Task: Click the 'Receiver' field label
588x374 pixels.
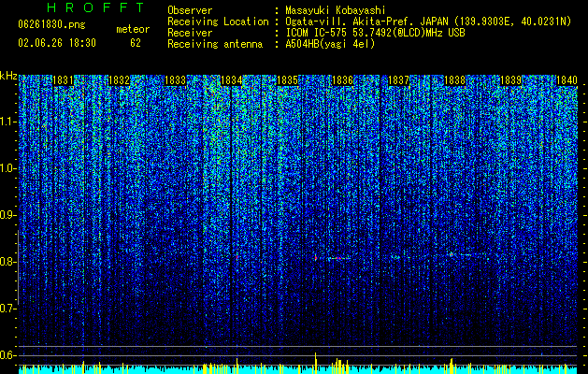Action: pyautogui.click(x=190, y=33)
